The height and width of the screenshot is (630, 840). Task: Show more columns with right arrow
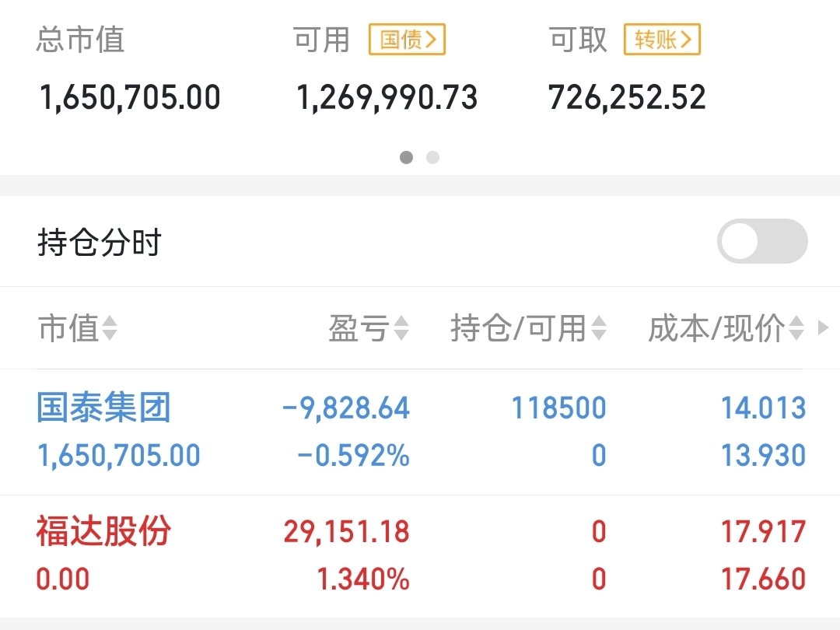pos(824,327)
